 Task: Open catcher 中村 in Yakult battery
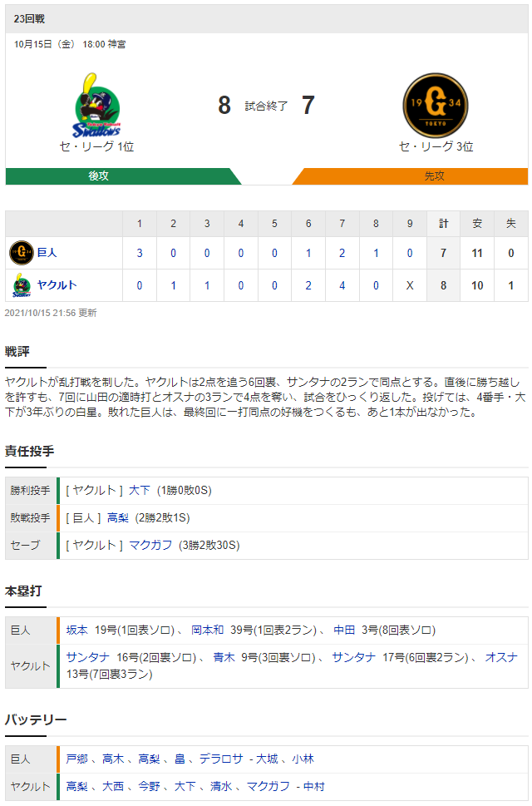click(x=314, y=787)
